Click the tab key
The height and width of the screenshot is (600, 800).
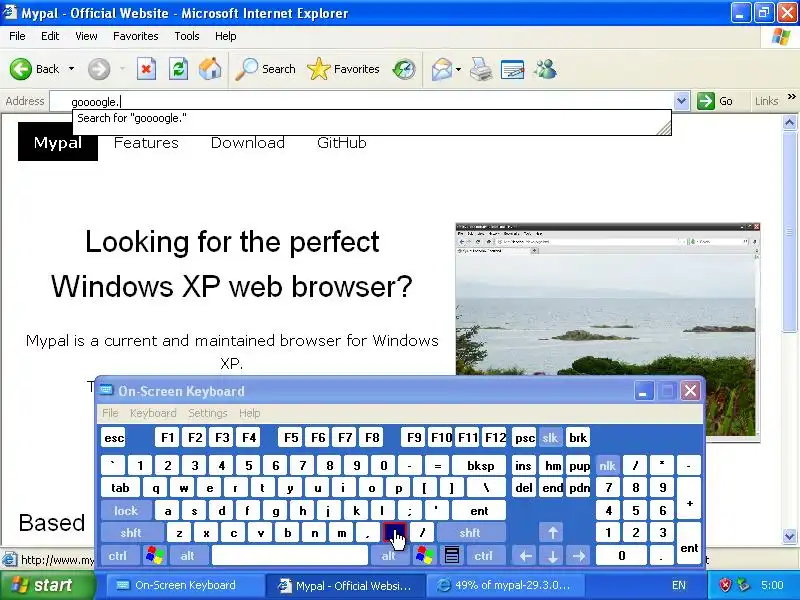(120, 488)
